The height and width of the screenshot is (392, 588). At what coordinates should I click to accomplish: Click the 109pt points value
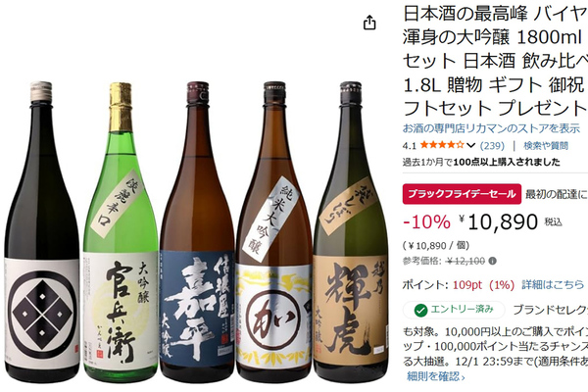tap(466, 285)
